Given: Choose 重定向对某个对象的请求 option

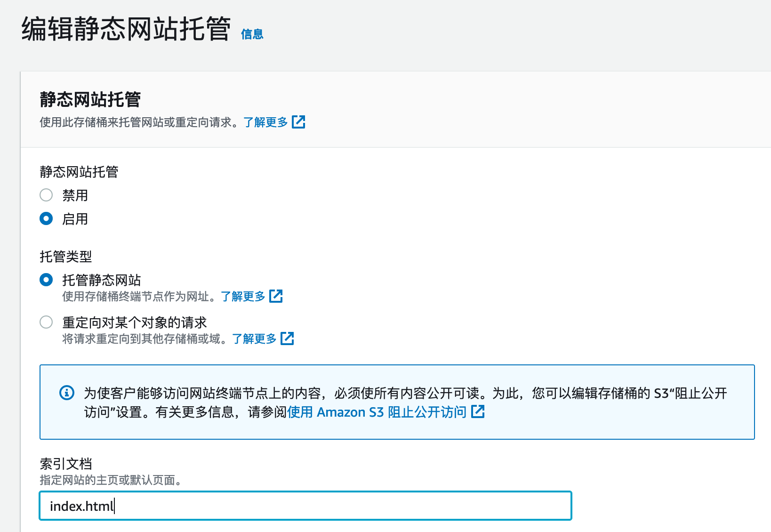Looking at the screenshot, I should [46, 322].
